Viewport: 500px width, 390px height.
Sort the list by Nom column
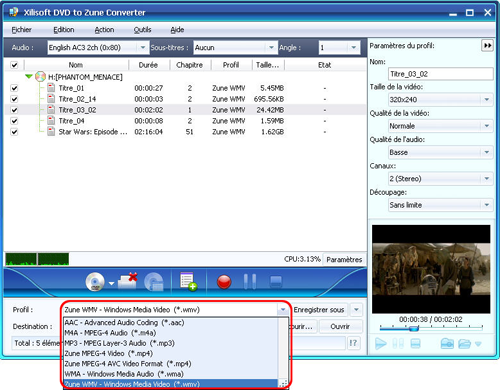click(x=76, y=65)
